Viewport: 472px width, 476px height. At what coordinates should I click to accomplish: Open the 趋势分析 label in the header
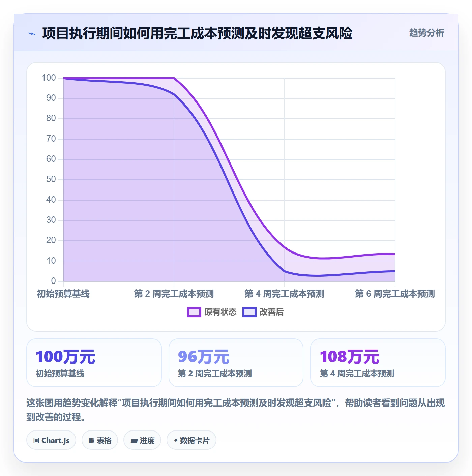click(426, 33)
